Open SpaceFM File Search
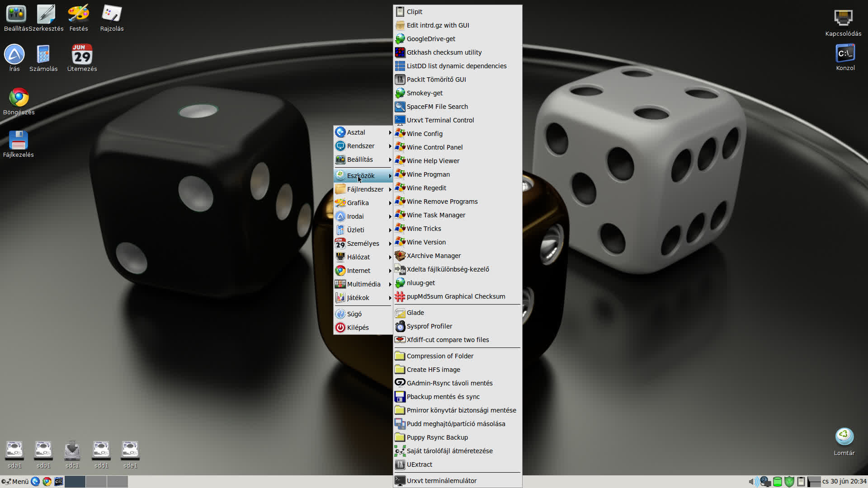868x488 pixels. tap(458, 107)
